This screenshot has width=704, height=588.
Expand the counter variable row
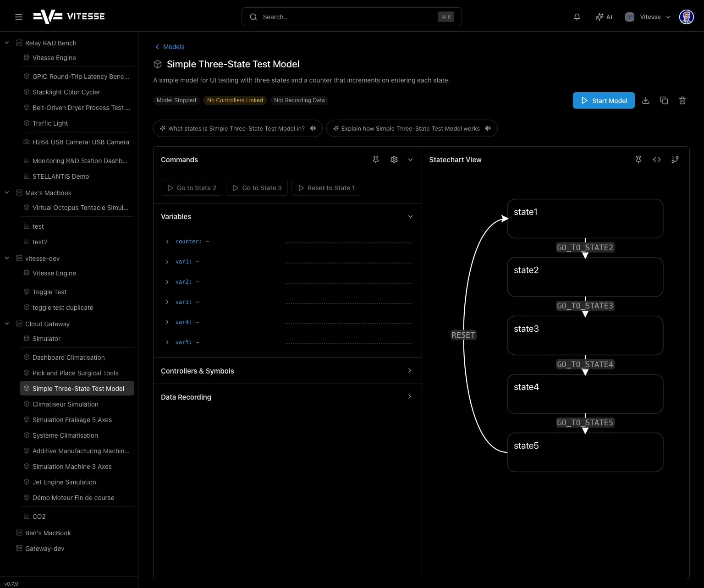tap(167, 242)
